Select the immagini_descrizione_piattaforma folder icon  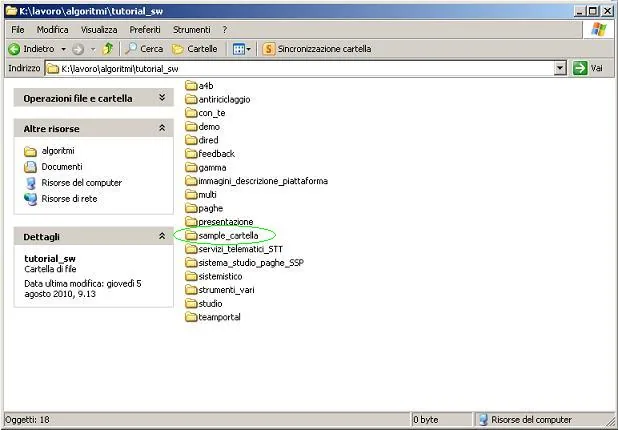191,181
